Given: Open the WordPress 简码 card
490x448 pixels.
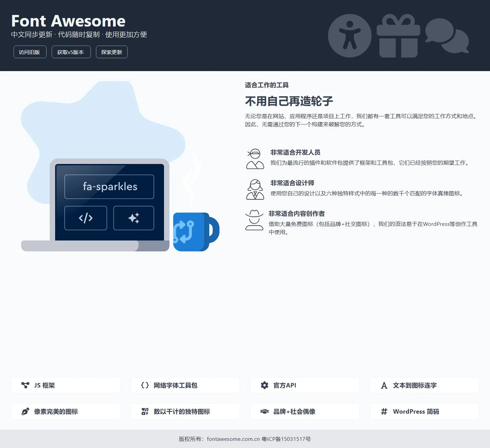Looking at the screenshot, I should [x=424, y=412].
